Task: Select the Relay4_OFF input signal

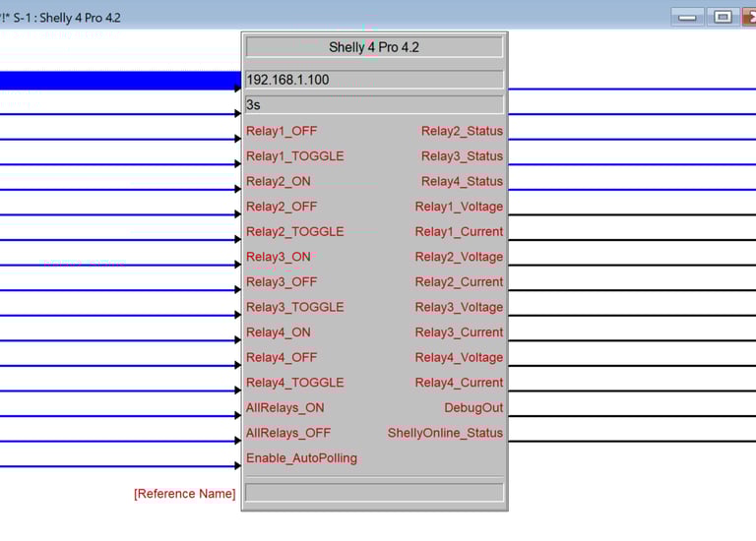Action: [282, 357]
